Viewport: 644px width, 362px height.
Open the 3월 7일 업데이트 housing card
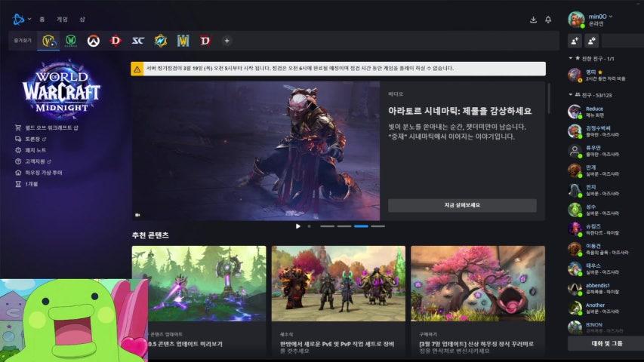(478, 299)
